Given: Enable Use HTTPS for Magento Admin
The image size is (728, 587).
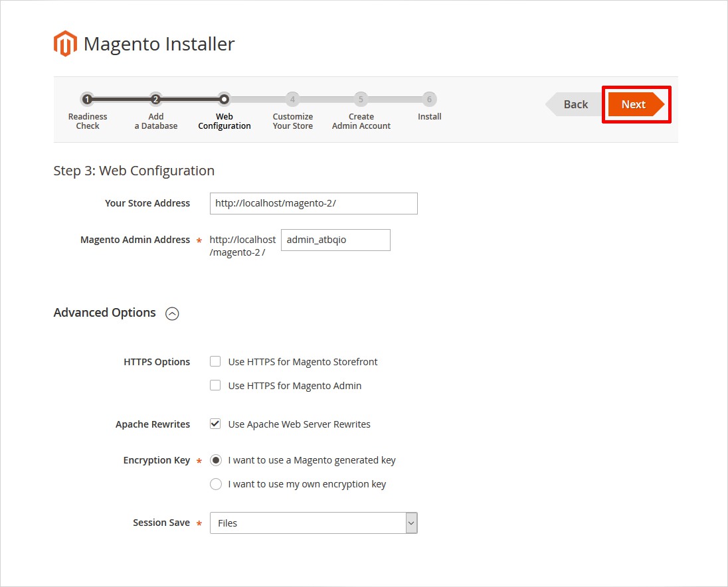Looking at the screenshot, I should tap(215, 386).
